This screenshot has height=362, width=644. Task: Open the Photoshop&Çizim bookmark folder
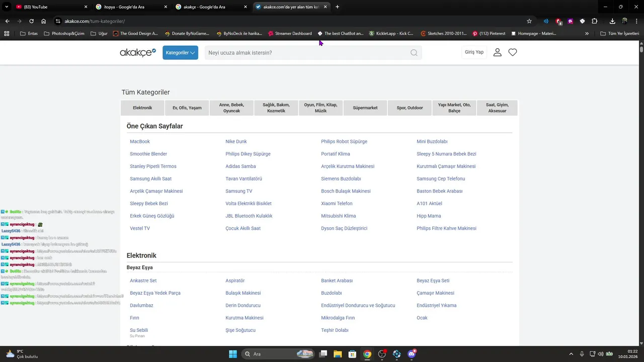point(64,34)
